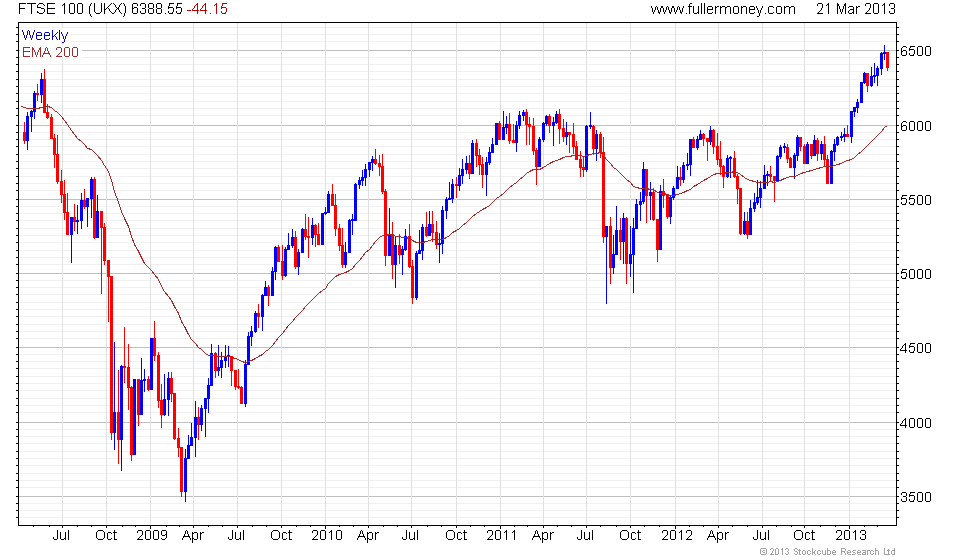Click the 6000 price axis label
Screen dimensions: 980x560
click(916, 126)
